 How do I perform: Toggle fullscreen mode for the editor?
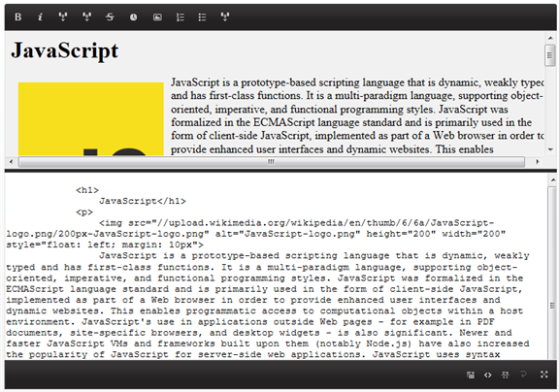coord(543,375)
